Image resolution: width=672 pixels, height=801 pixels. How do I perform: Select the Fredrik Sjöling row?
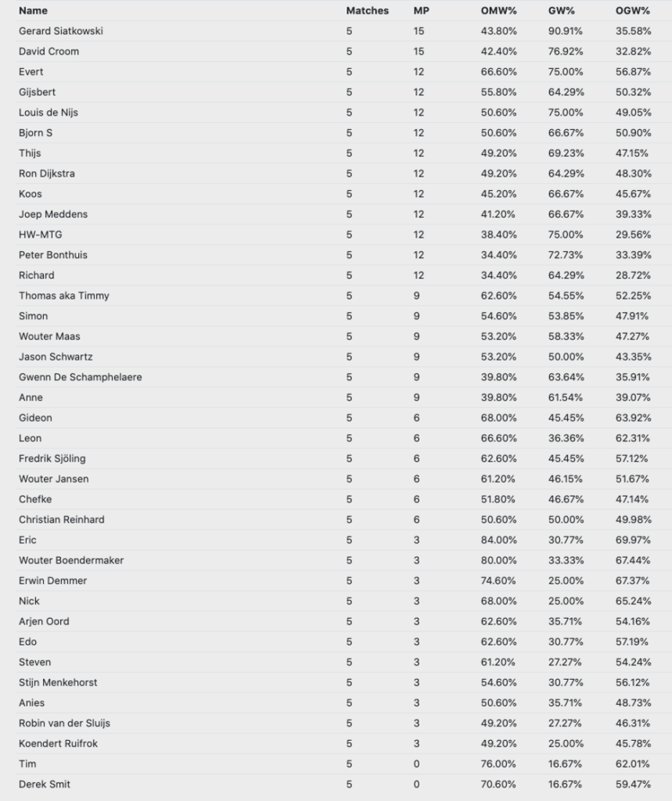pyautogui.click(x=343, y=458)
